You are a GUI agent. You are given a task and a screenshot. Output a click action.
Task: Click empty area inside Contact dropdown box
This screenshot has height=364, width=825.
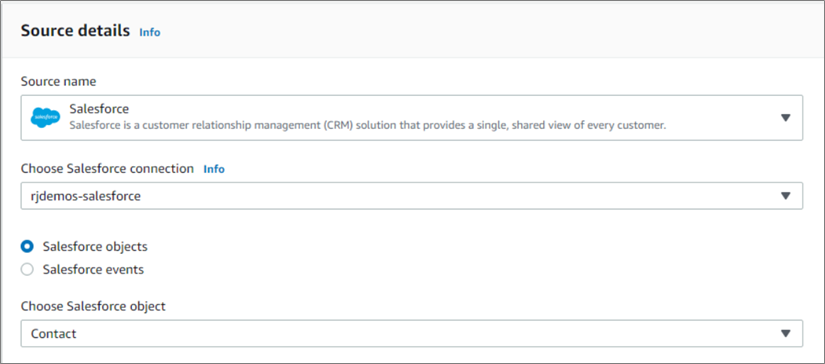coord(421,333)
